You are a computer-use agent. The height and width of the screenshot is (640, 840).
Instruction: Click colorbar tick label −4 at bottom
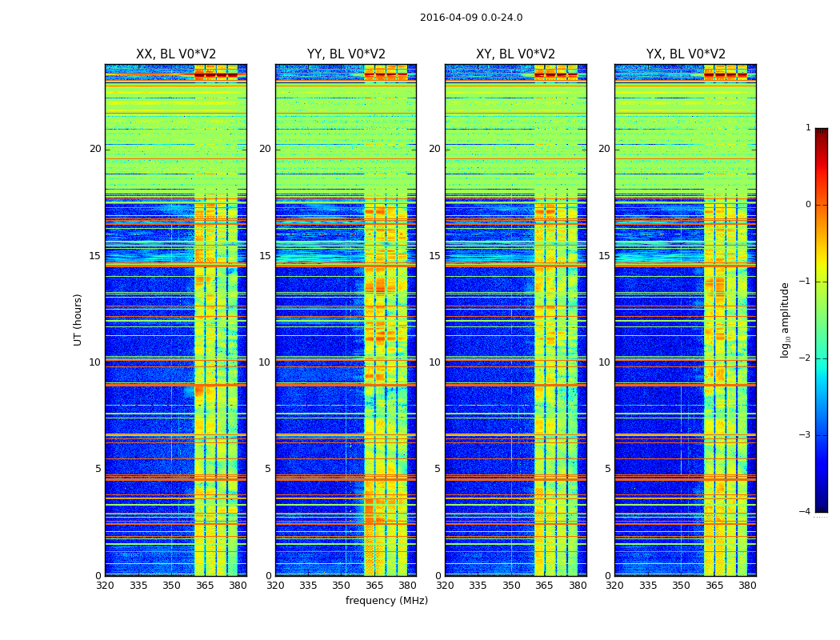click(x=805, y=512)
